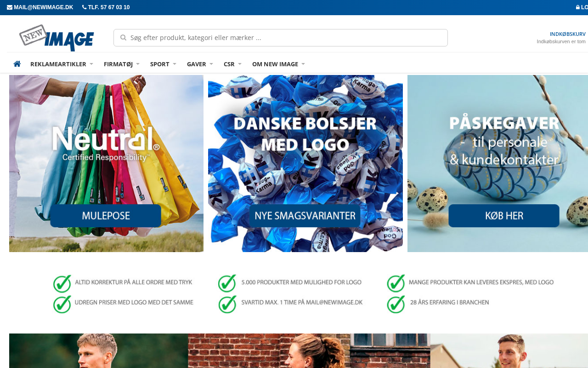
Task: Open the Neutral Certified Responsibility banner image
Action: [106, 163]
